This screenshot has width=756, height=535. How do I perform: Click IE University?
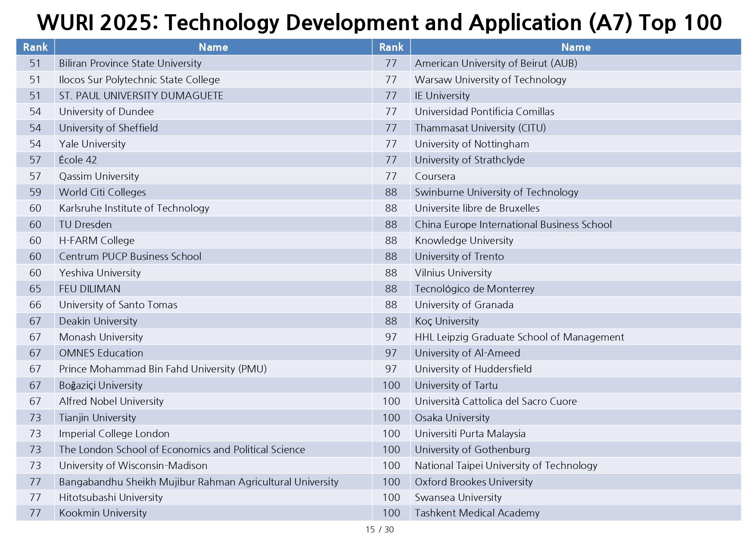click(442, 96)
